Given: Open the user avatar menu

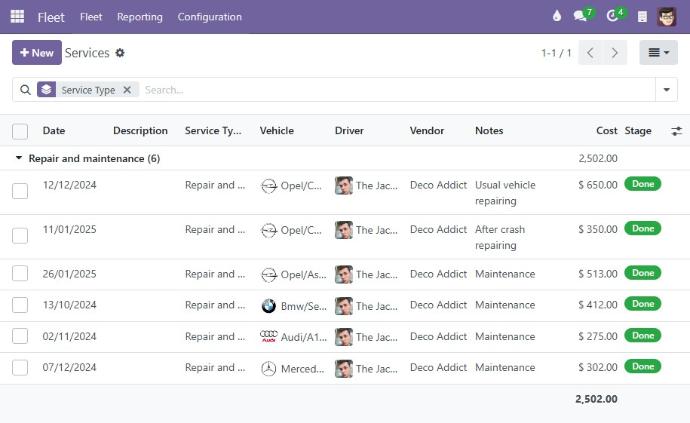Looking at the screenshot, I should (667, 17).
